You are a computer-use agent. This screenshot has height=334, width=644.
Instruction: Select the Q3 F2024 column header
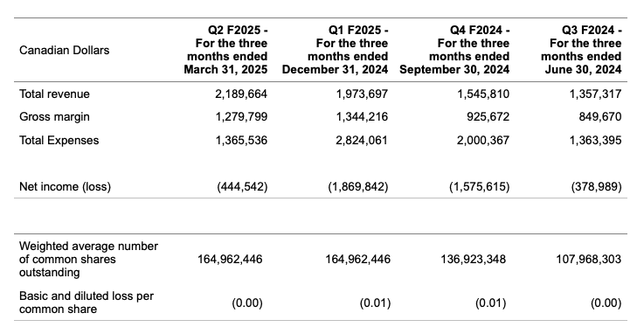pos(581,50)
